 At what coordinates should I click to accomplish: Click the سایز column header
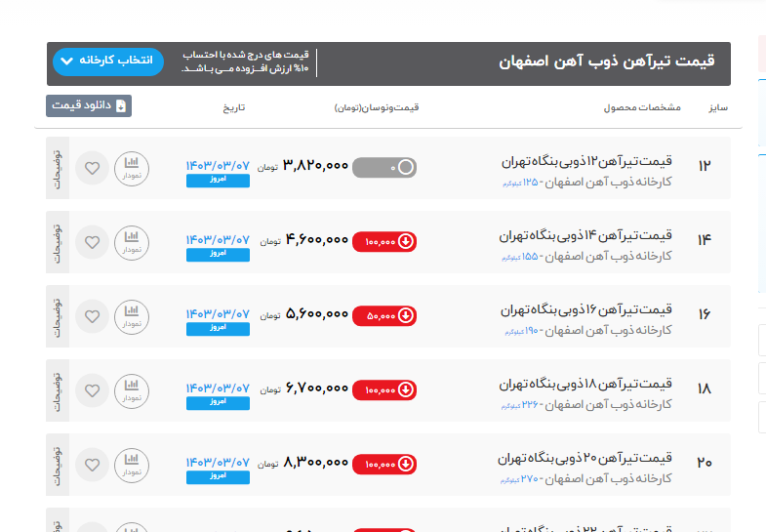pyautogui.click(x=718, y=107)
